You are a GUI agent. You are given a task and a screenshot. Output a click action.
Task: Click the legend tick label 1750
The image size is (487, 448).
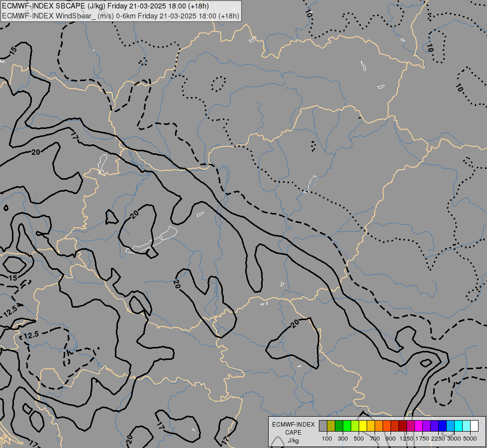coord(422,439)
